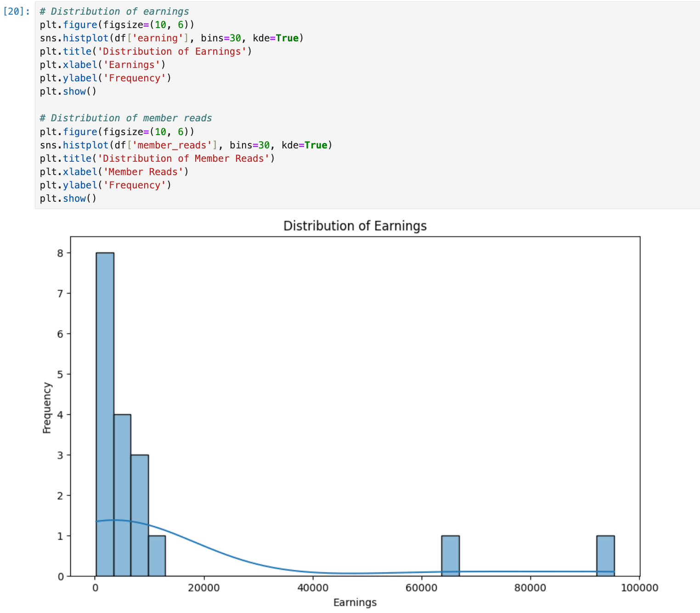700x613 pixels.
Task: Click the y-axis tick label "8"
Action: point(61,253)
